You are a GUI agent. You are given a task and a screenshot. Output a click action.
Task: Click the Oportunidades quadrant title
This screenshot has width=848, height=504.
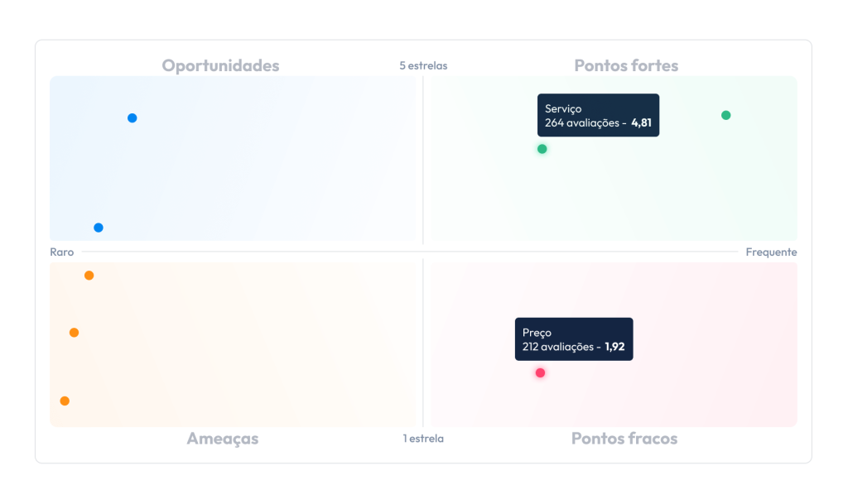(x=220, y=65)
